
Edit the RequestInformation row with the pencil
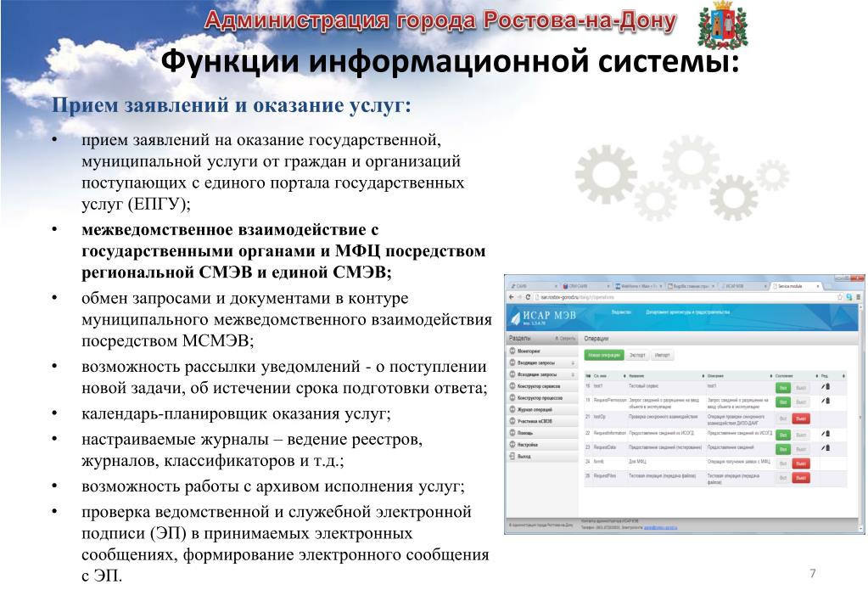point(823,434)
